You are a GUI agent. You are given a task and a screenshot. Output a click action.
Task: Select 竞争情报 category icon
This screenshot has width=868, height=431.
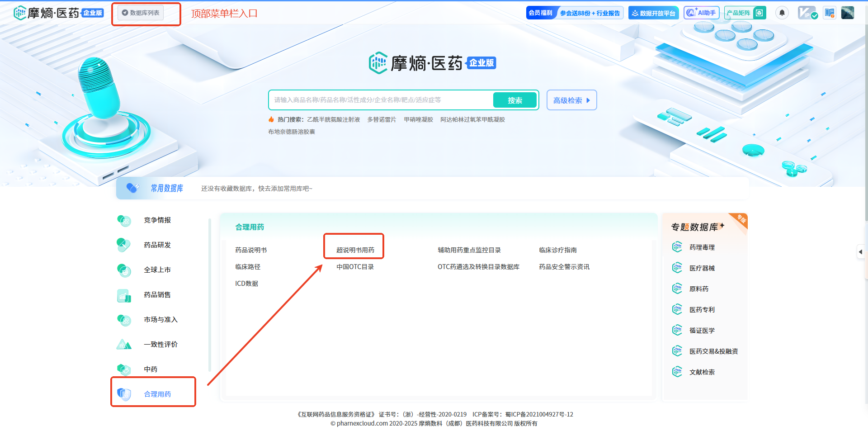click(124, 220)
